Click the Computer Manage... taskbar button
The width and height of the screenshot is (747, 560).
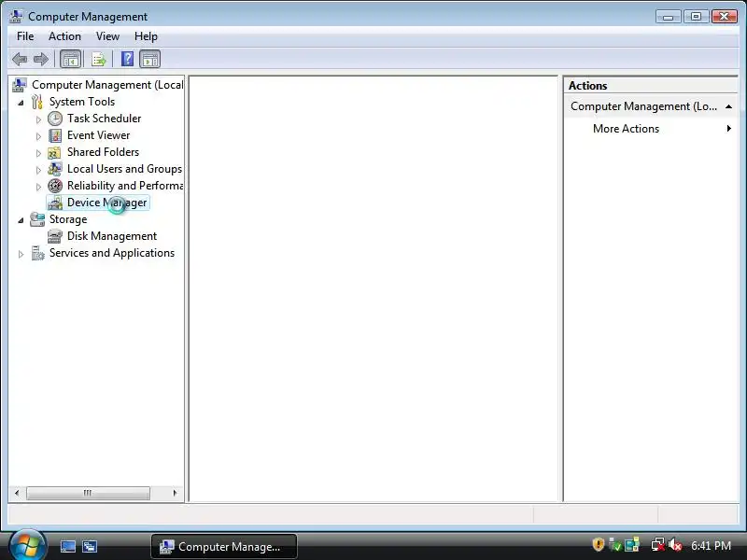point(224,546)
